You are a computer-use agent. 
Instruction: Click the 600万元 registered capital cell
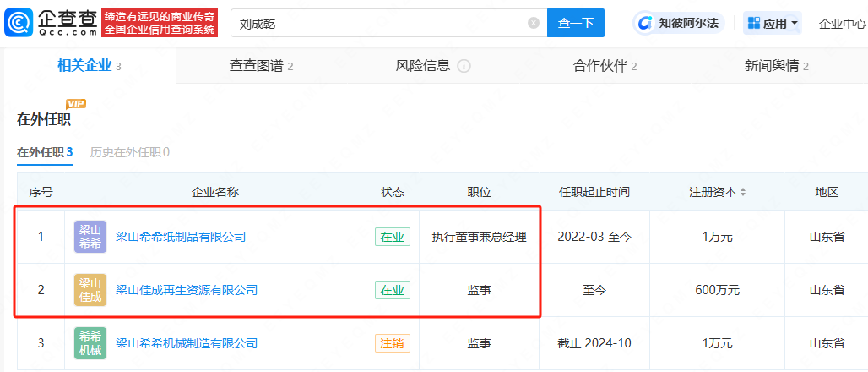(x=717, y=290)
